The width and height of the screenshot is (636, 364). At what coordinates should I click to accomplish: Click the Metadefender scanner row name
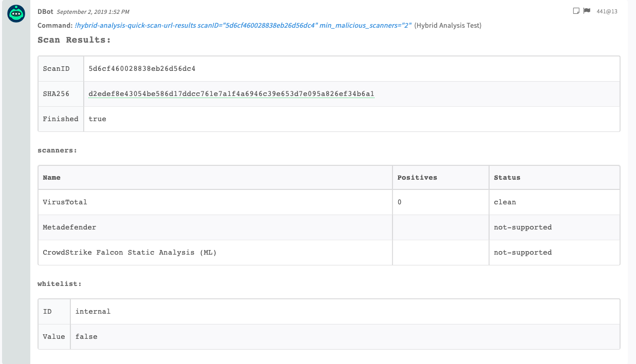[x=69, y=227]
